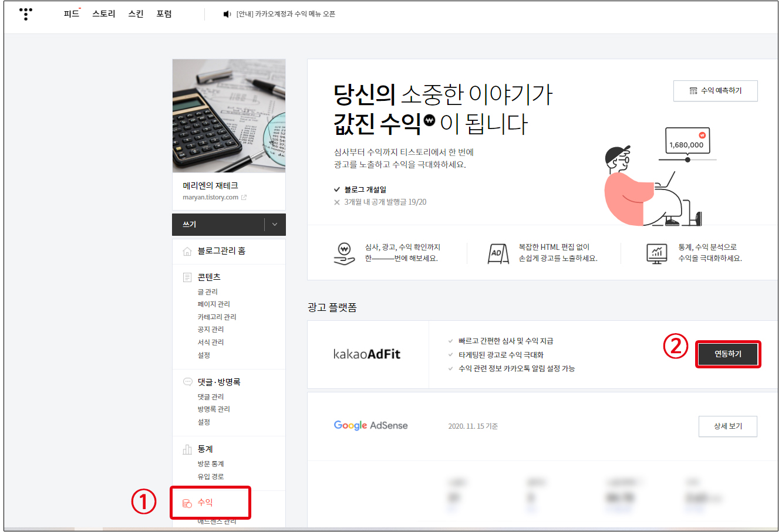
Task: Open 카테고리 관리
Action: [217, 317]
